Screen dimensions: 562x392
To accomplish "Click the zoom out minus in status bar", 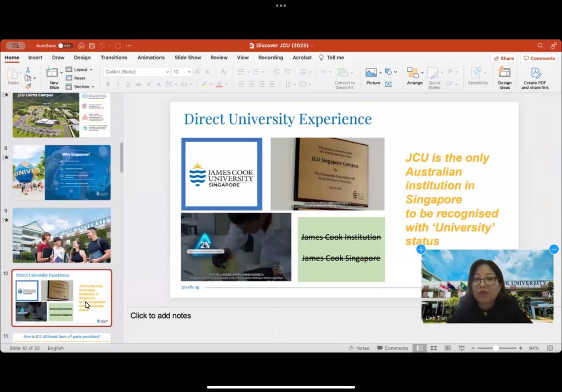I will 473,348.
